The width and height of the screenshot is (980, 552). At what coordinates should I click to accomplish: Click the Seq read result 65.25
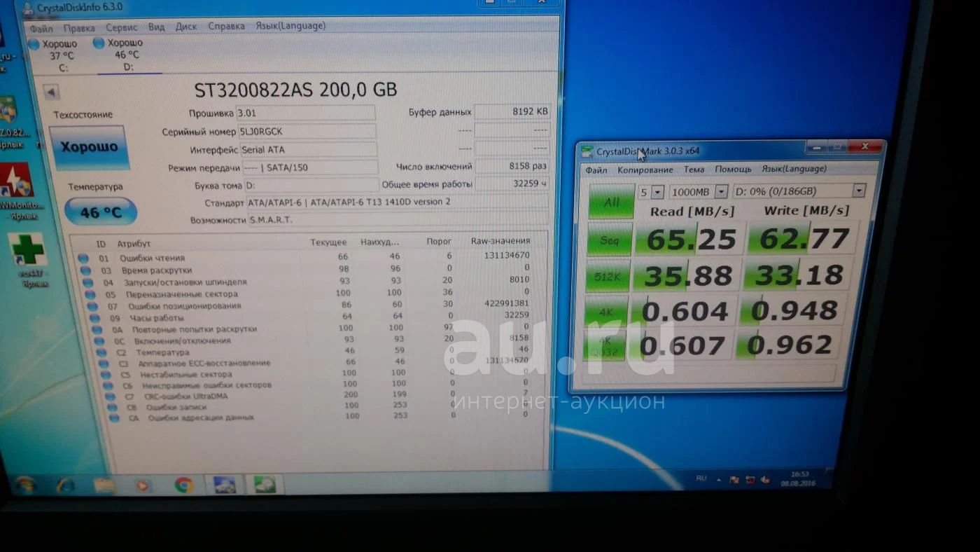pos(688,240)
